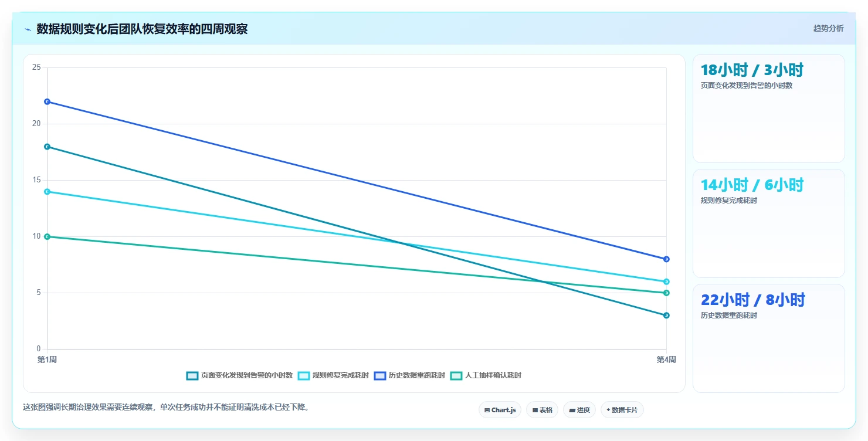Click the y-axis tick label 20
This screenshot has width=868, height=441.
pos(36,124)
